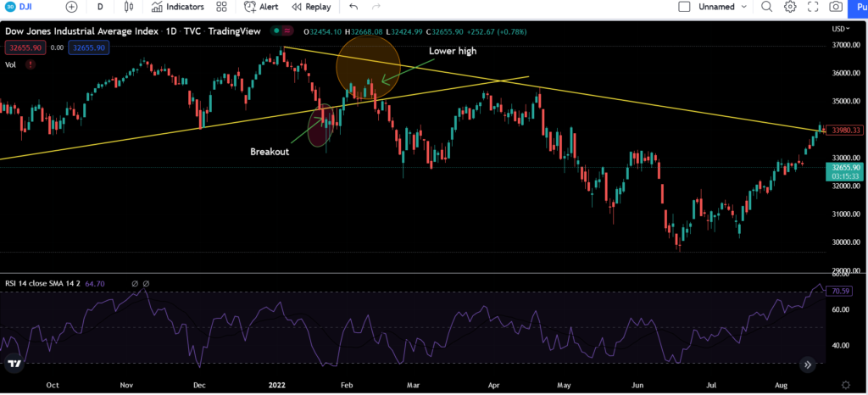Take a chart snapshot with camera icon

tap(836, 7)
